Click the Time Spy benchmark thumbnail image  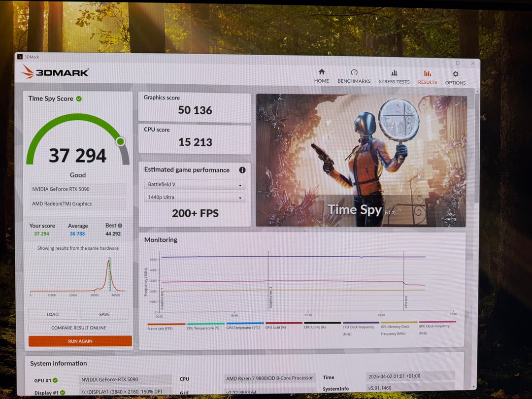coord(361,160)
